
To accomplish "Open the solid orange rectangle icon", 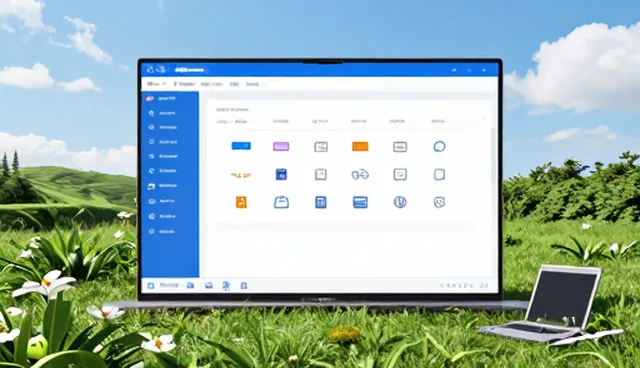I will click(x=360, y=146).
